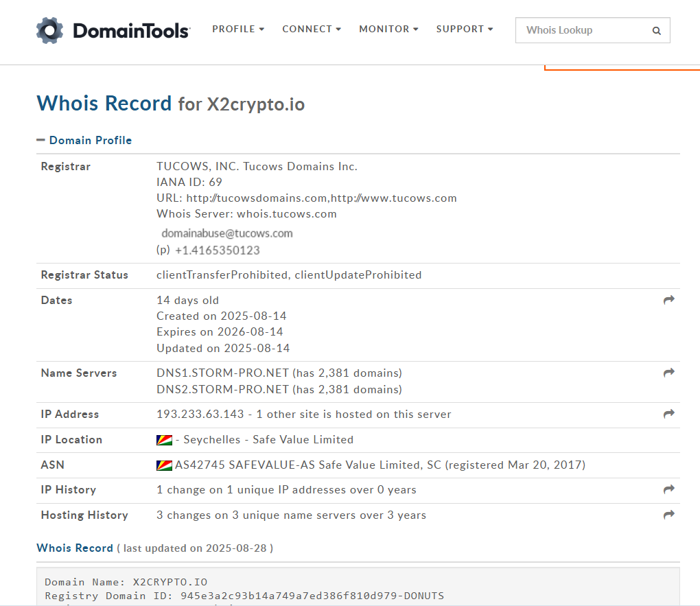Open the PROFILE dropdown menu
700x606 pixels.
(238, 29)
